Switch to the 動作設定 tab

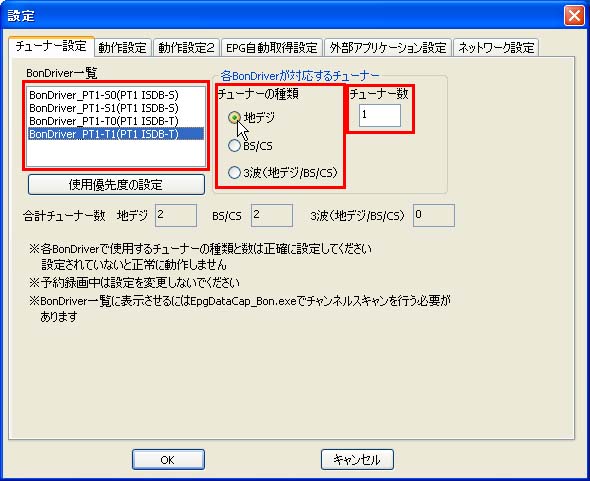point(123,48)
